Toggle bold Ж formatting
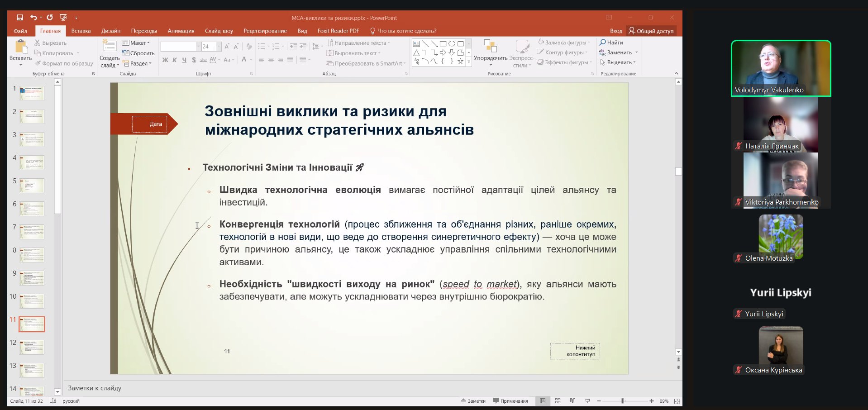The width and height of the screenshot is (868, 410). (165, 60)
